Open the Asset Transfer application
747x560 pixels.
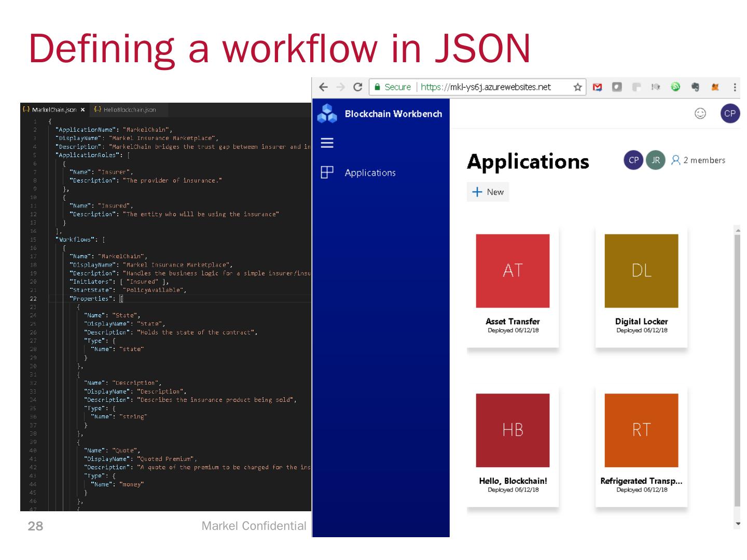pyautogui.click(x=513, y=271)
